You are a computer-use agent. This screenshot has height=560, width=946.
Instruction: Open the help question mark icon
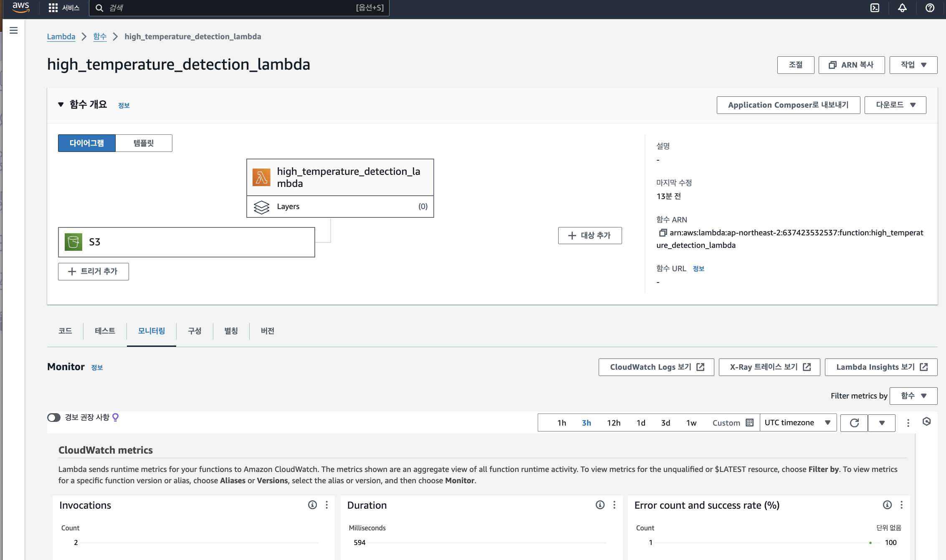click(930, 8)
